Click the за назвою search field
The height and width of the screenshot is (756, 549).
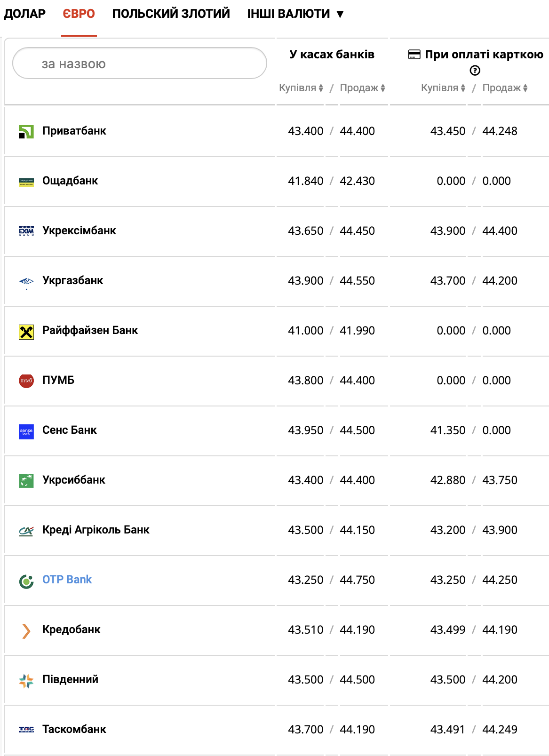[140, 64]
